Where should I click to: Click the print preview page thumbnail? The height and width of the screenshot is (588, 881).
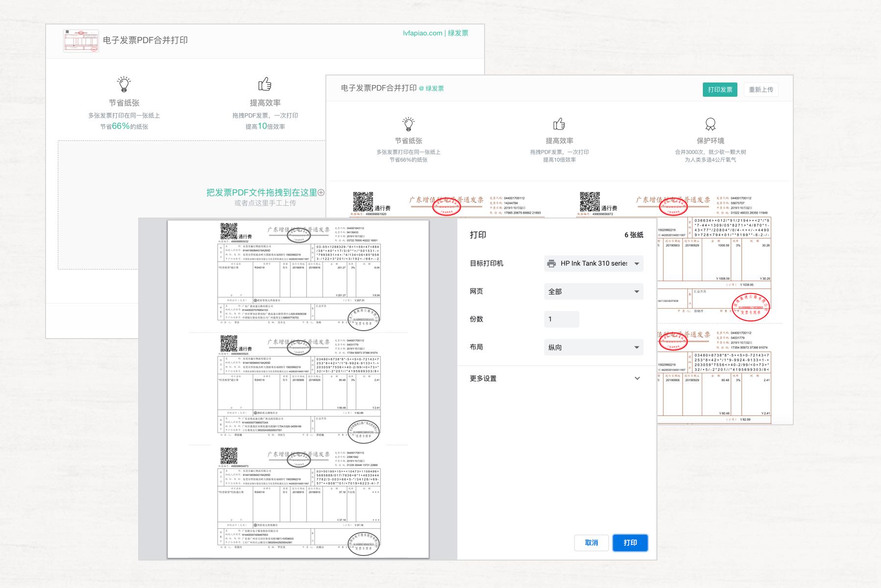(x=298, y=389)
